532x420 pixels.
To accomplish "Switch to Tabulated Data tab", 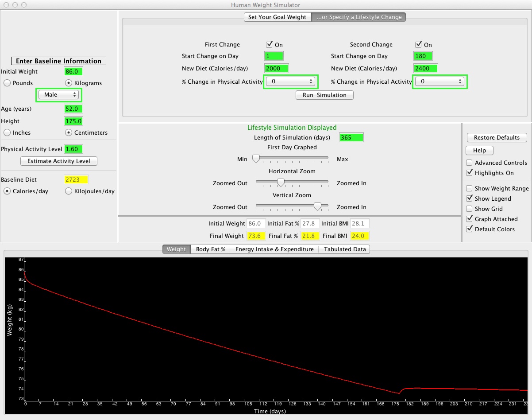I will [x=345, y=249].
